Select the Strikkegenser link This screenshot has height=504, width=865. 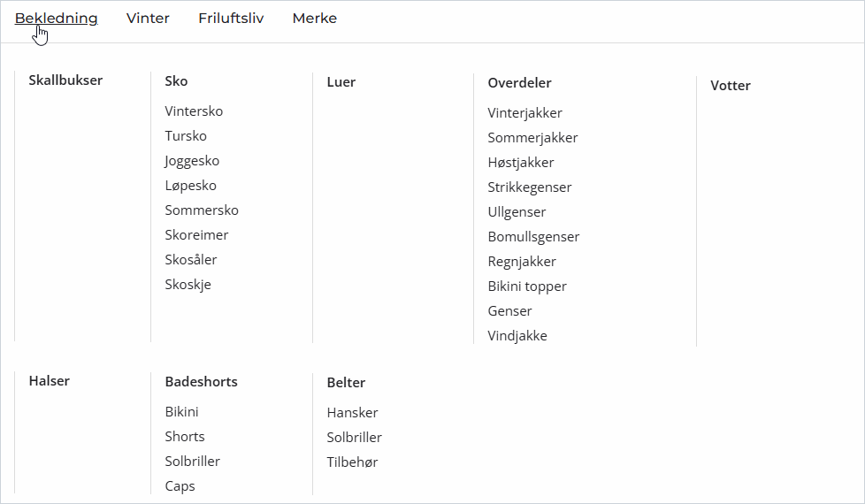(529, 187)
